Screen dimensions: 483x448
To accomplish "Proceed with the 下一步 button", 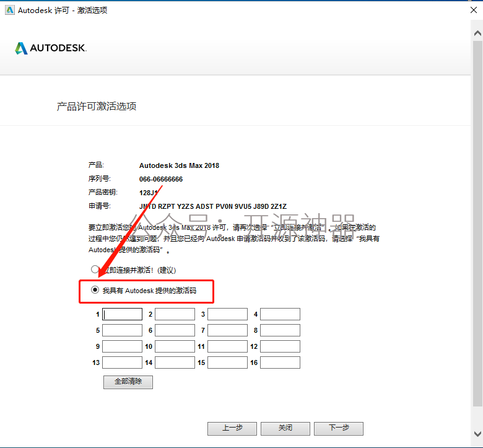I will point(339,429).
